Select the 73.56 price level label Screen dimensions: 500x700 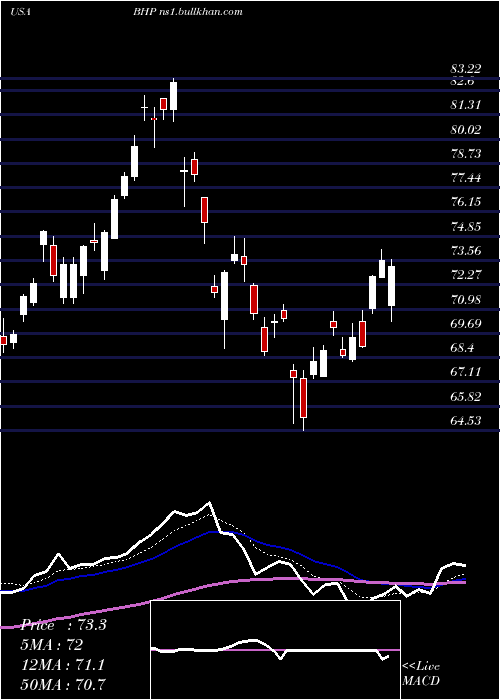tap(466, 250)
